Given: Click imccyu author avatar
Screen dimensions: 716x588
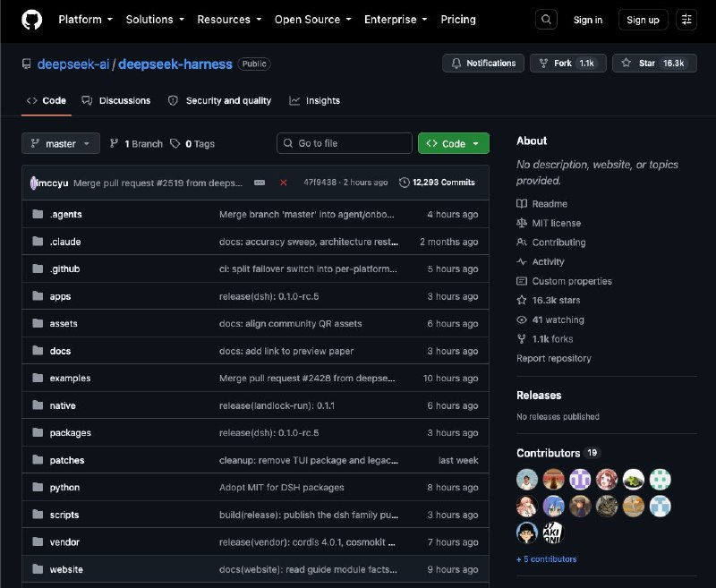Looking at the screenshot, I should click(x=33, y=183).
